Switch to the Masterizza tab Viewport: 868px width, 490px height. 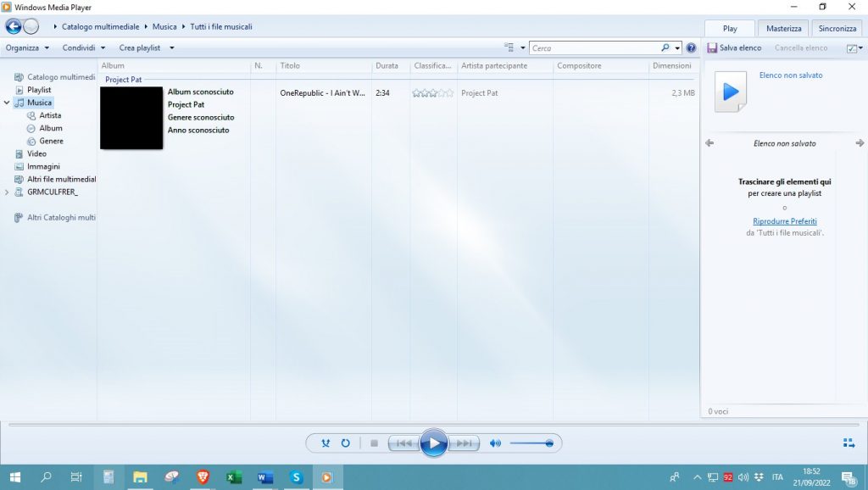tap(783, 28)
